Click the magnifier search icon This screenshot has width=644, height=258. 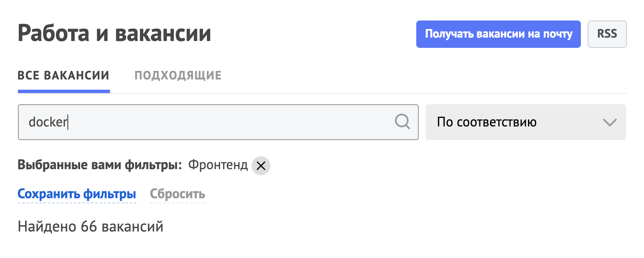pos(402,122)
